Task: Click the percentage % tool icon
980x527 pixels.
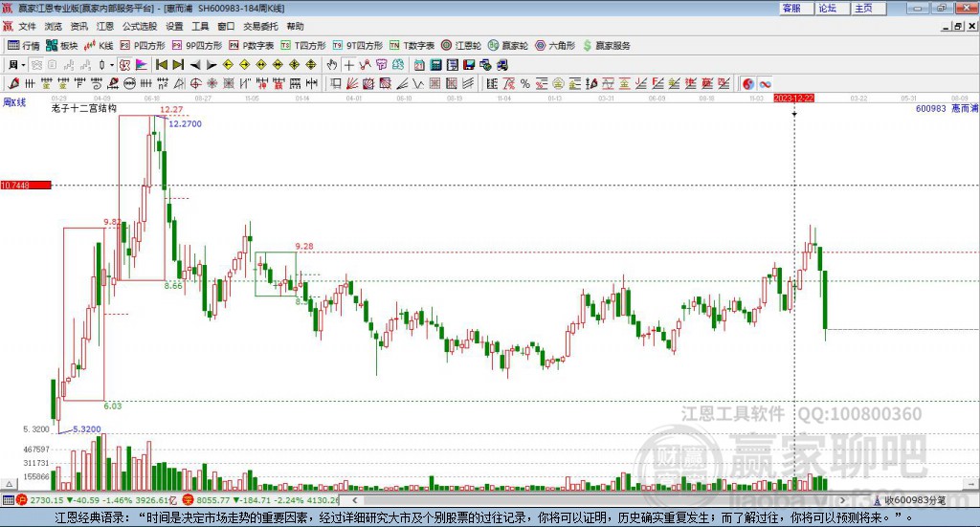Action: point(525,83)
